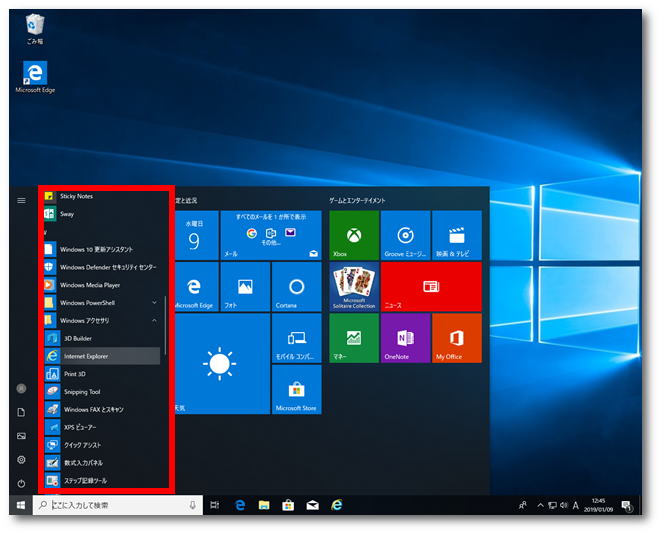Launch Windows Media Player
661x534 pixels.
(x=102, y=285)
